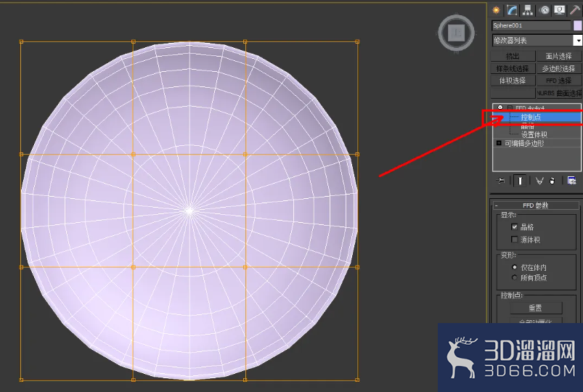Toggle FFD 4x4x4 modifier lightbulb visibility
This screenshot has width=583, height=392.
[500, 107]
